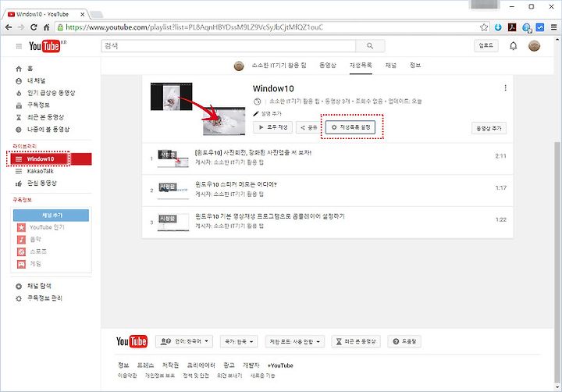Switch to the 정보 tab under the channel name
Image resolution: width=562 pixels, height=392 pixels.
(x=415, y=66)
